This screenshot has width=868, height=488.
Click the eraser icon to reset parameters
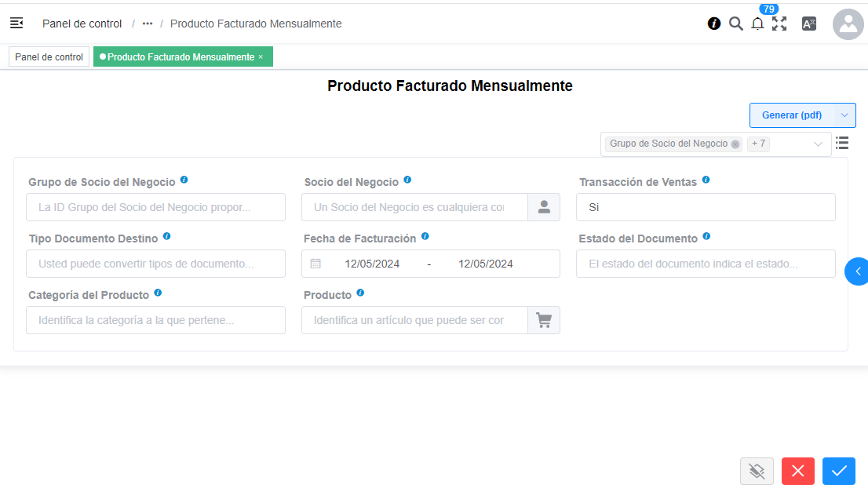click(757, 471)
